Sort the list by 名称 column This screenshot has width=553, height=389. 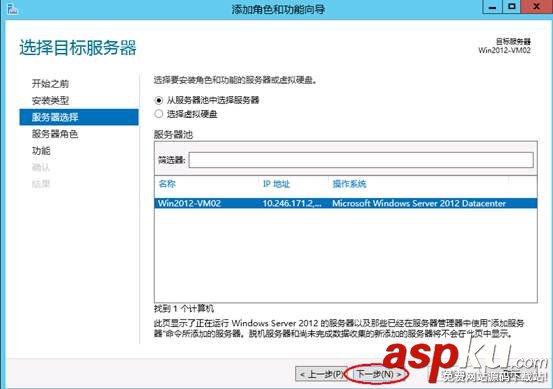pyautogui.click(x=167, y=184)
